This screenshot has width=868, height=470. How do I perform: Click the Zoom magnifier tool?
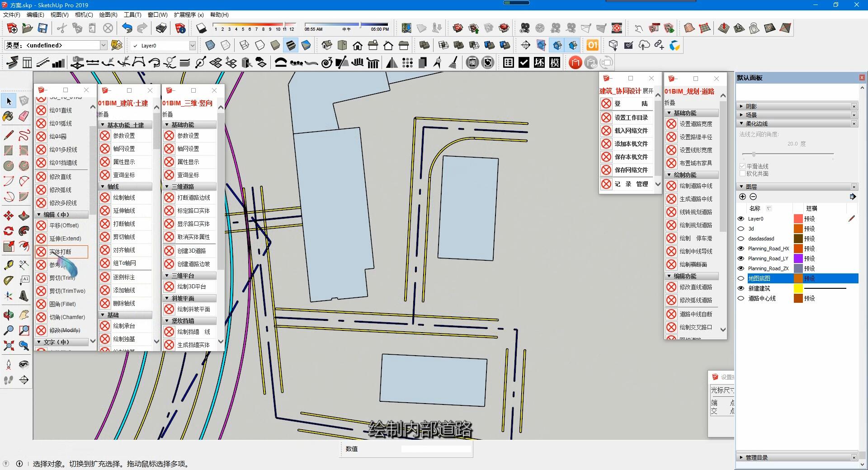(9, 330)
